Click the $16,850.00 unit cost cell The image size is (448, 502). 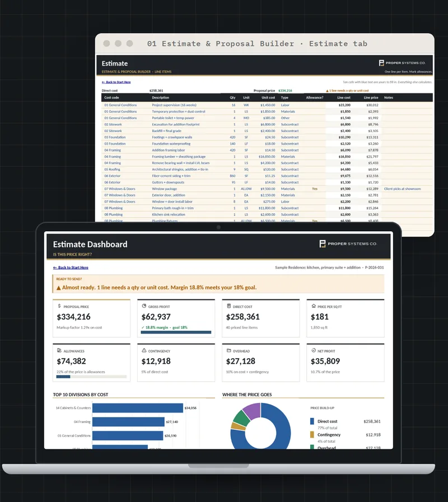pyautogui.click(x=267, y=157)
